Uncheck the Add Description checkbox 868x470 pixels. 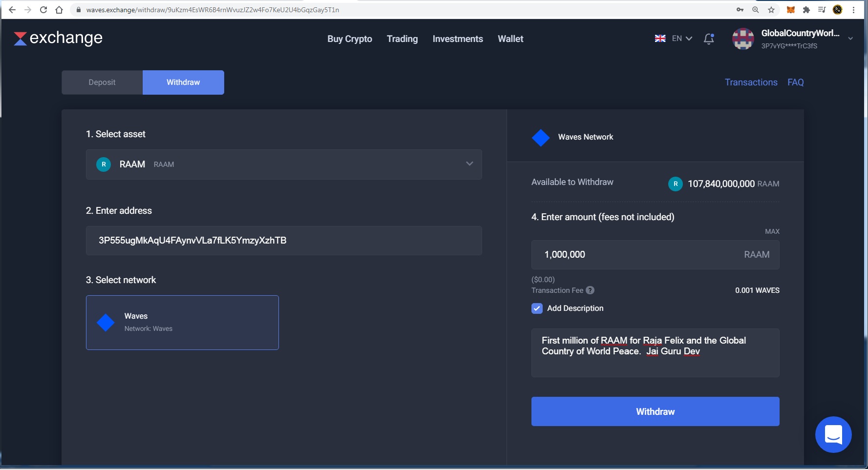tap(537, 308)
